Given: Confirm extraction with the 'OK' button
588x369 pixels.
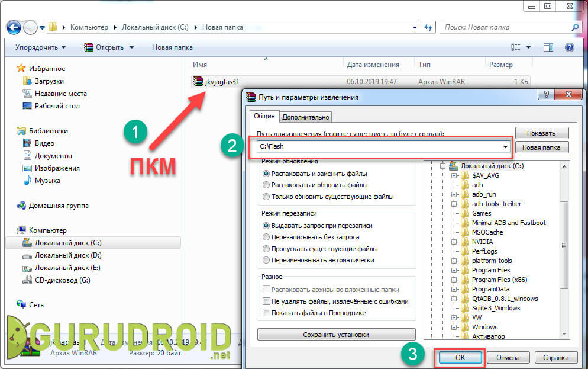Looking at the screenshot, I should (460, 358).
